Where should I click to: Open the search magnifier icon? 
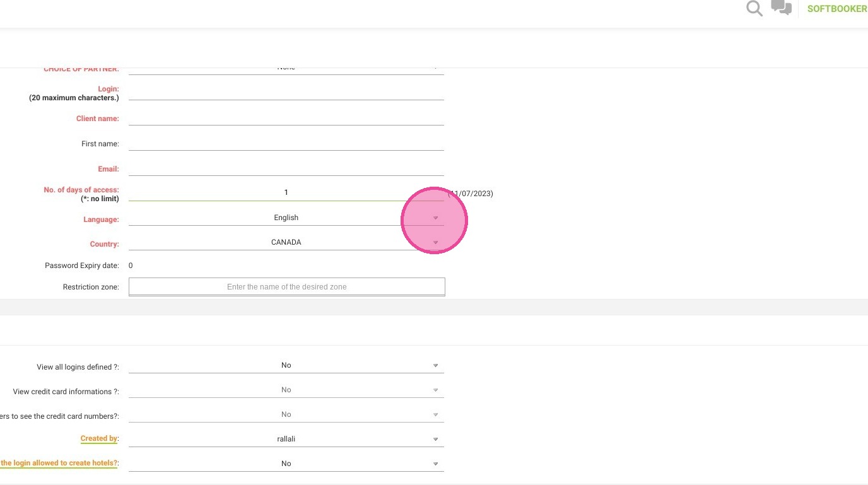[754, 8]
